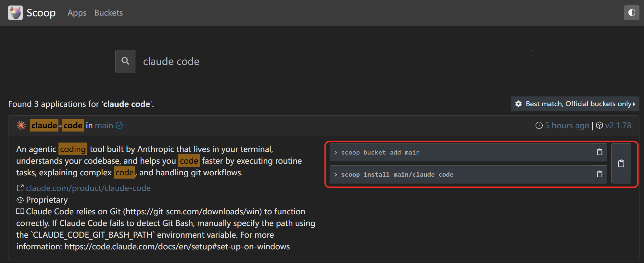644x263 pixels.
Task: Click the package icon beside v2.1.78
Action: tap(600, 125)
